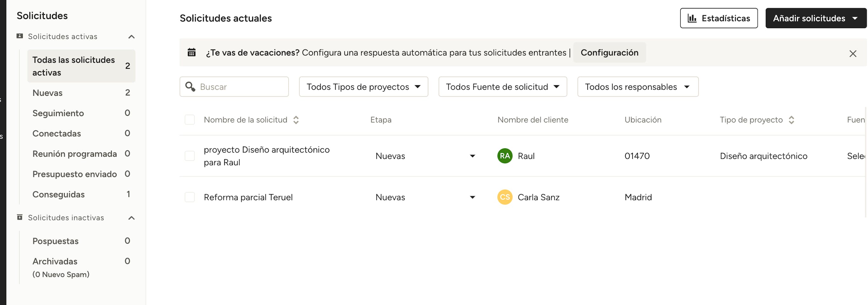Click the Solicitudes inactivas archive icon
868x305 pixels.
point(20,217)
